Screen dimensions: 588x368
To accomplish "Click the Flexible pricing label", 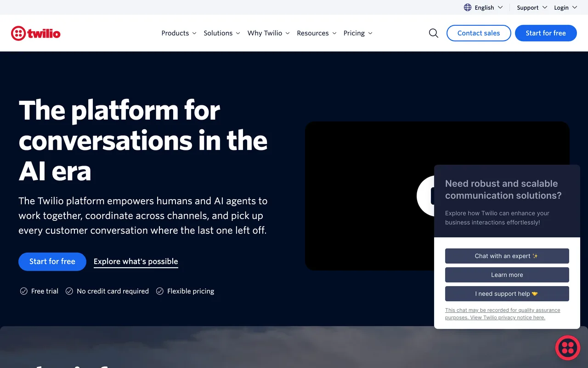I will click(x=191, y=291).
